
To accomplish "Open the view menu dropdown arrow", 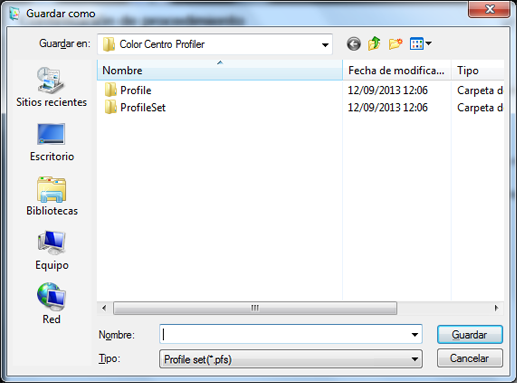I will pyautogui.click(x=429, y=43).
